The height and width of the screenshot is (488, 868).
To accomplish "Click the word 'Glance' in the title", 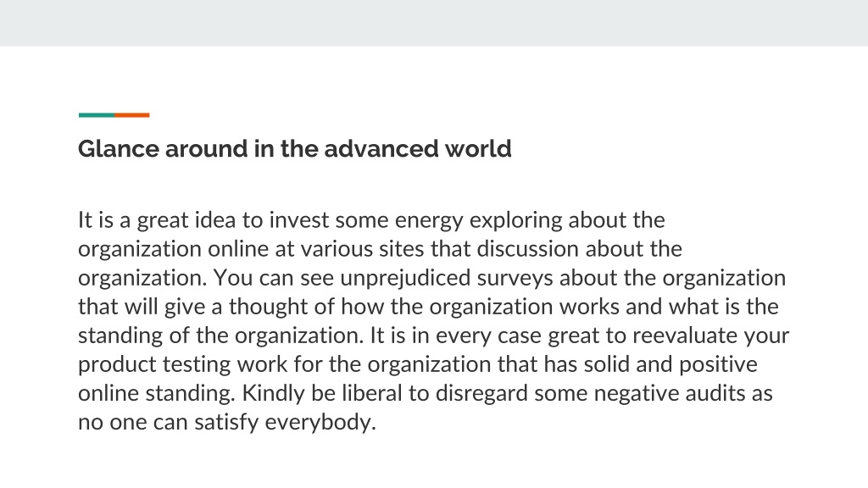I will (x=119, y=149).
